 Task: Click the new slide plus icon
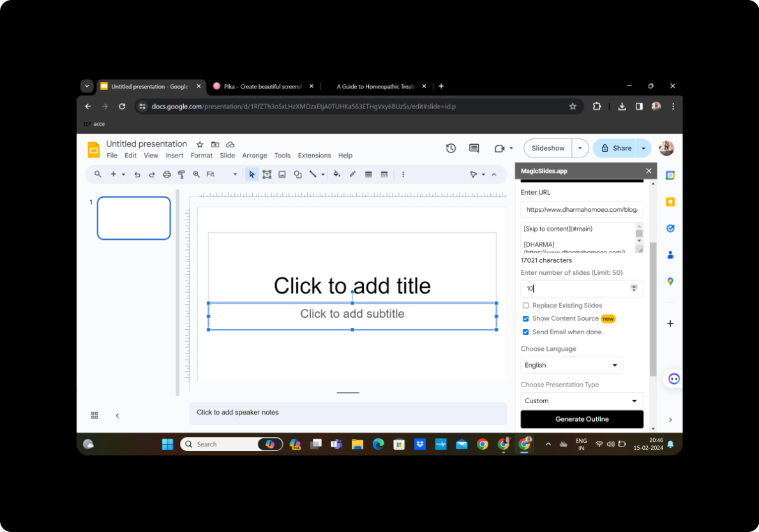[x=113, y=174]
